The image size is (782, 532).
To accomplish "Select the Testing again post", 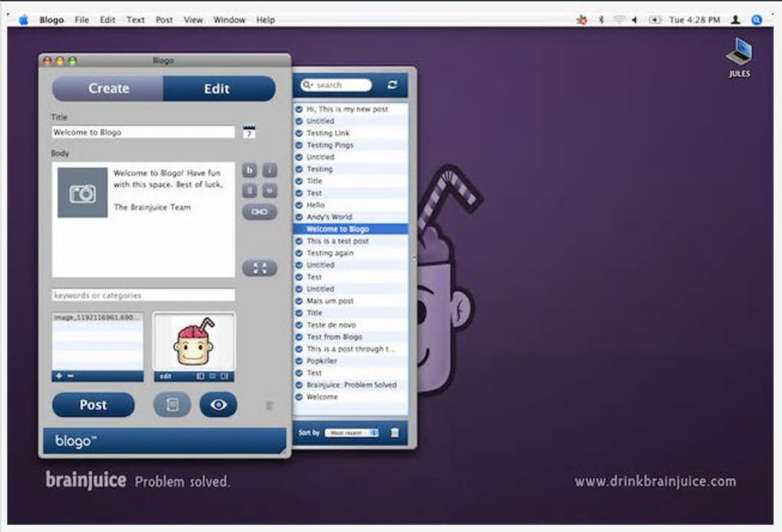I will coord(350,253).
